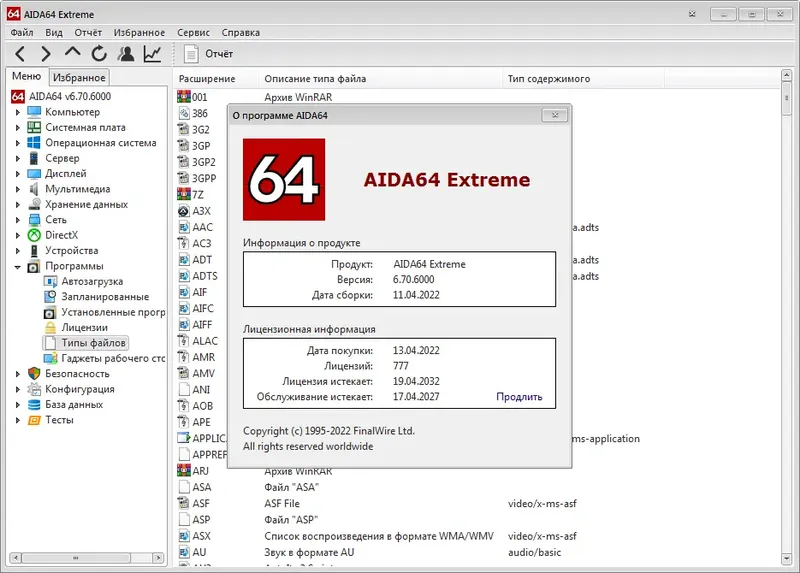Collapse the Программы tree node

click(x=18, y=266)
